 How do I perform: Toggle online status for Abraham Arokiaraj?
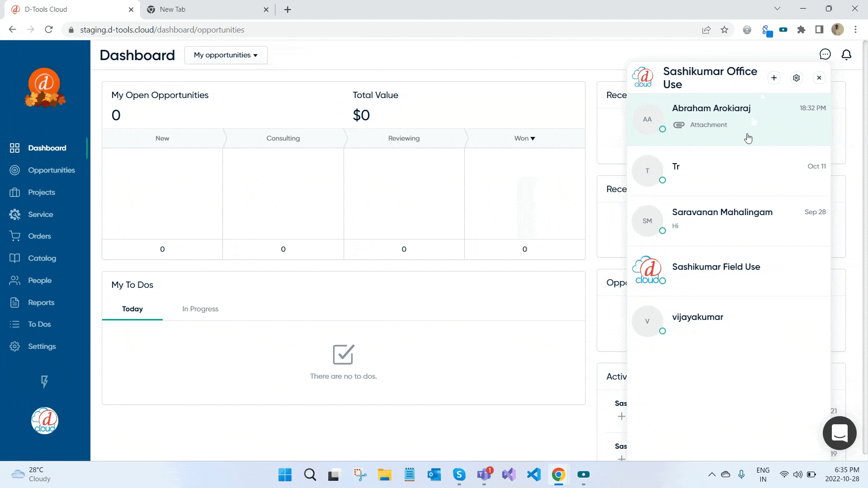[663, 129]
